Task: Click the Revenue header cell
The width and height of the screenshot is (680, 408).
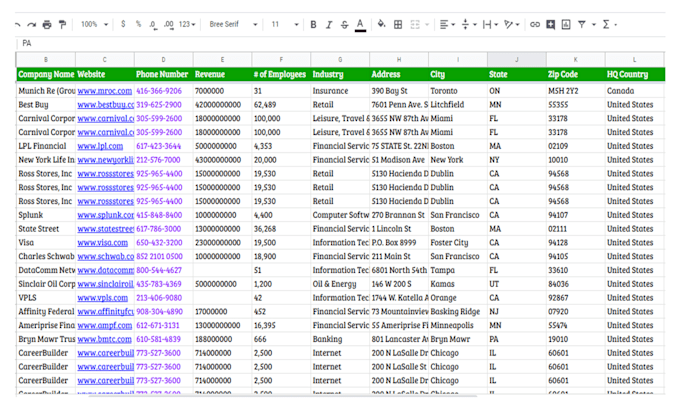Action: (222, 74)
